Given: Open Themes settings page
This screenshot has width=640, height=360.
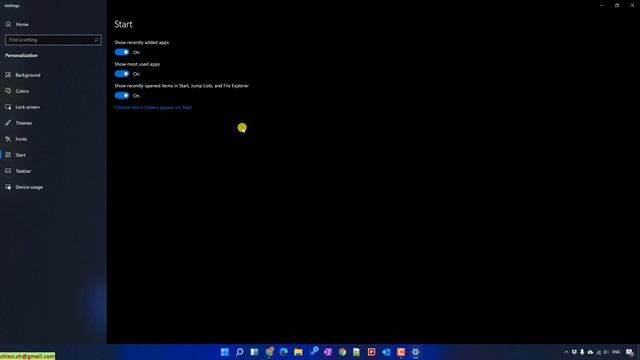Looking at the screenshot, I should click(18, 123).
